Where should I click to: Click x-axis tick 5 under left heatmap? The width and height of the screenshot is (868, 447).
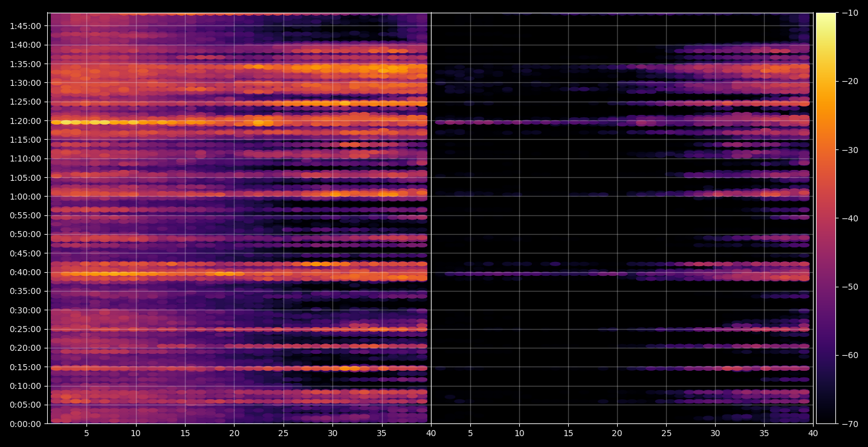(86, 433)
